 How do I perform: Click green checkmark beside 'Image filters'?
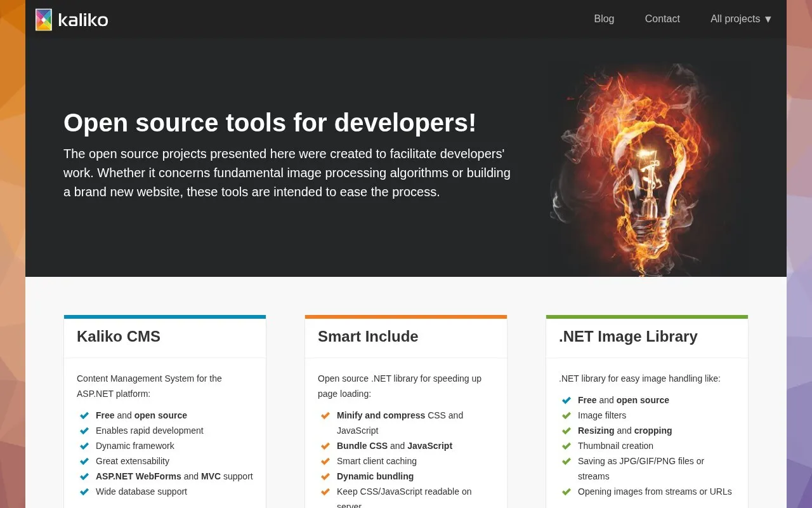pos(566,415)
